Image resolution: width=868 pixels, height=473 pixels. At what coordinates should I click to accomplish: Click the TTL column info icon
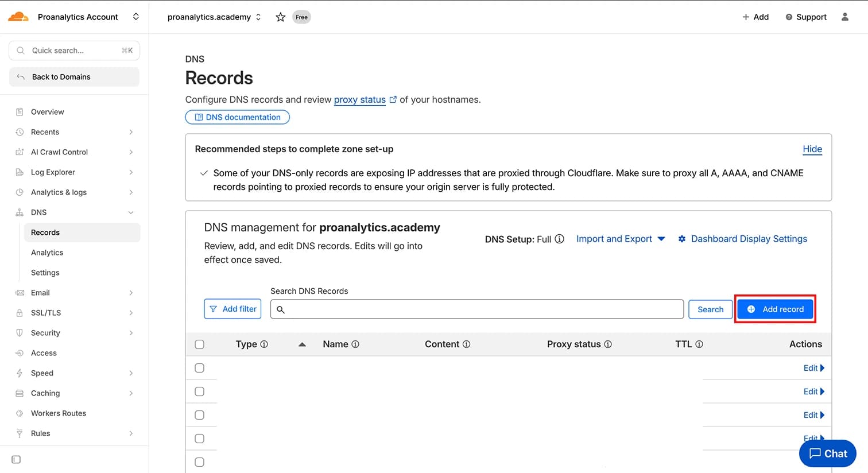click(x=699, y=344)
